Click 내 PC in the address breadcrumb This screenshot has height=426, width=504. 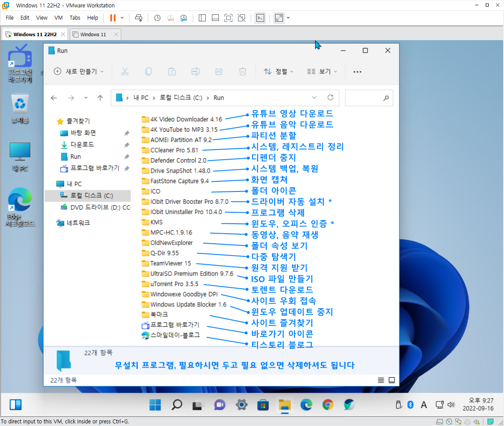(141, 98)
